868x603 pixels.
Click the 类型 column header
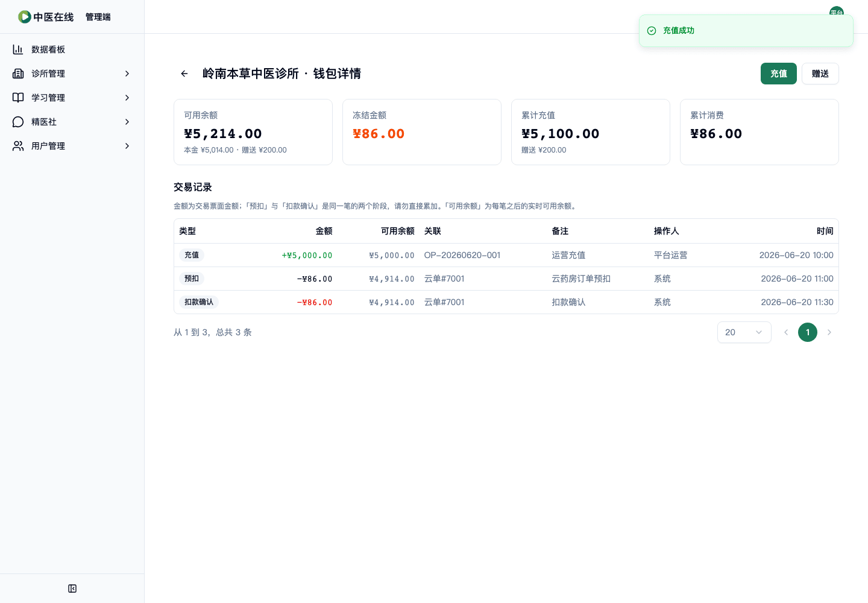tap(187, 231)
